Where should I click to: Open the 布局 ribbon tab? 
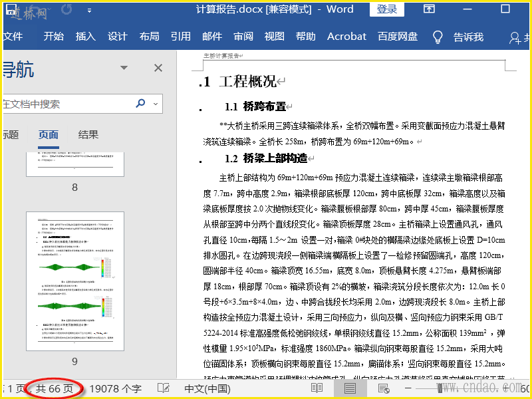coord(149,37)
